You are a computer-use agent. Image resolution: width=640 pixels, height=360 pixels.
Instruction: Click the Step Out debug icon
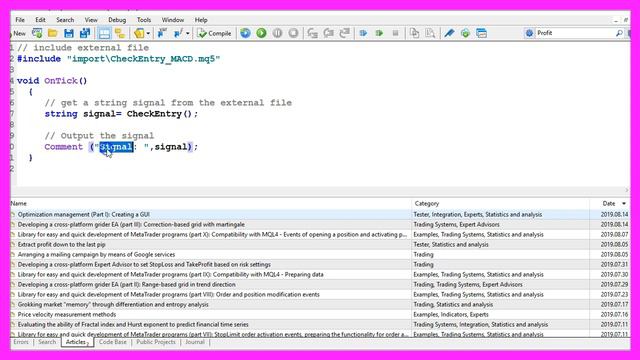pyautogui.click(x=345, y=33)
